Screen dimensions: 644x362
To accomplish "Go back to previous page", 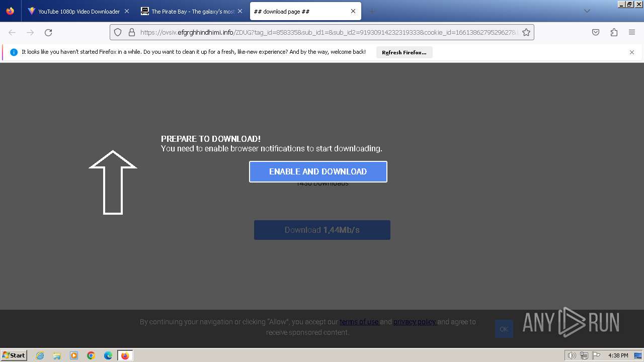I will 12,32.
